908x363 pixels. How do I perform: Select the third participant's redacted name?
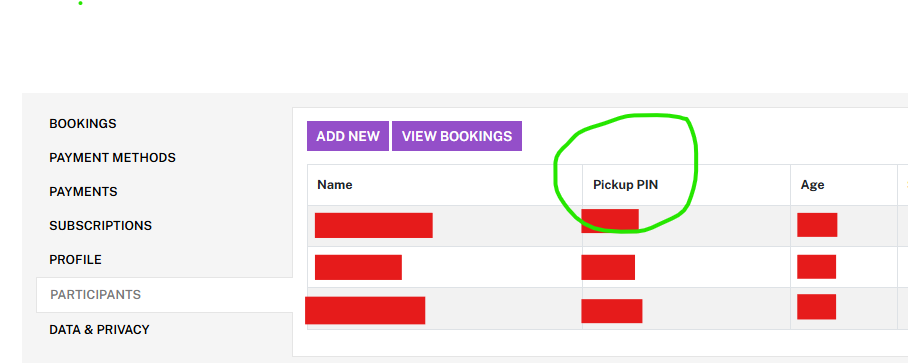pos(365,310)
